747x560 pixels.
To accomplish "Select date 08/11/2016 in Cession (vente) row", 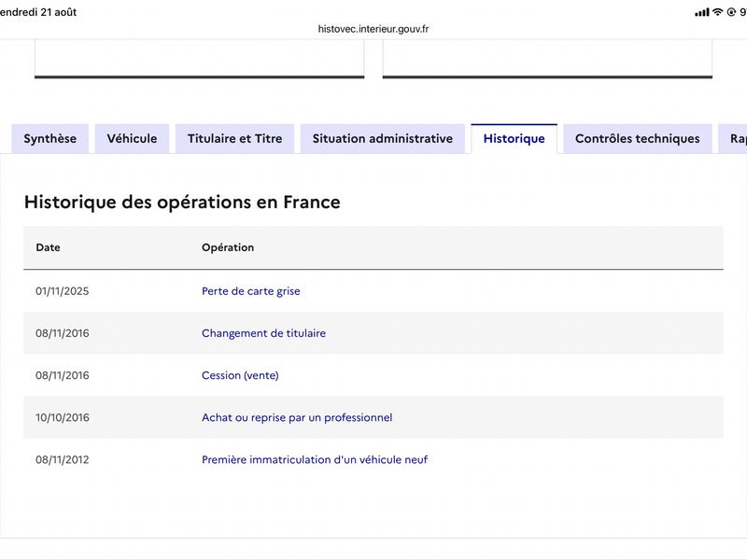I will pyautogui.click(x=63, y=375).
